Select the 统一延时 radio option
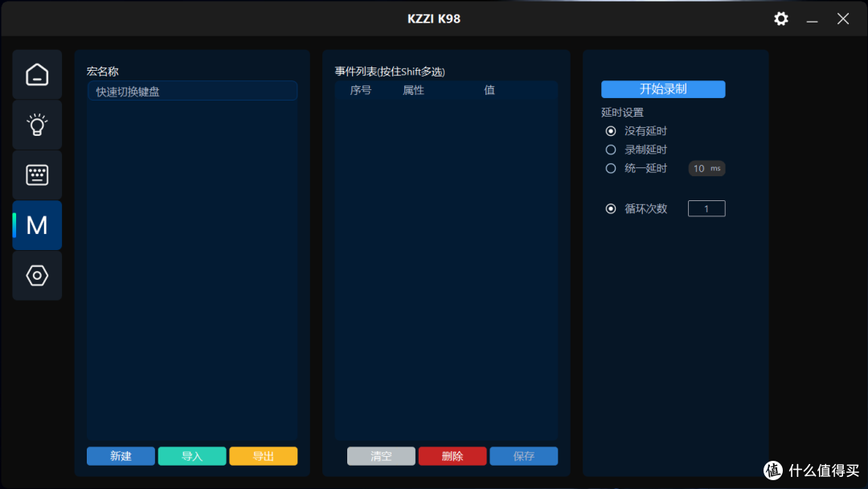Viewport: 868px width, 489px height. point(611,168)
